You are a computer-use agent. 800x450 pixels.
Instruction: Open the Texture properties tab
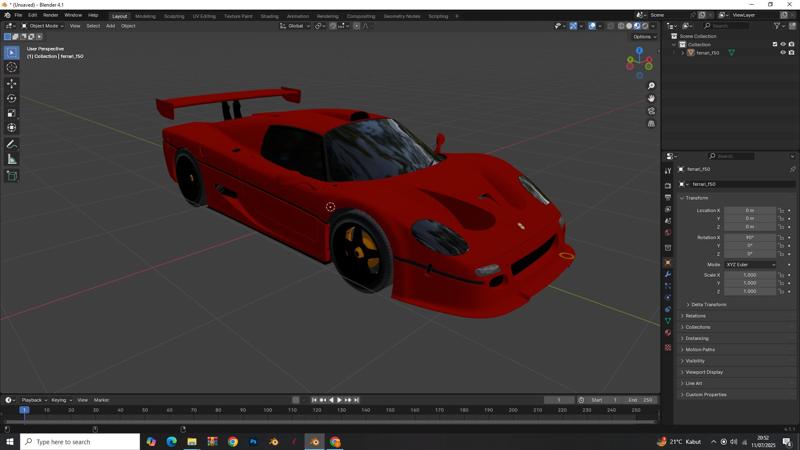(x=668, y=347)
